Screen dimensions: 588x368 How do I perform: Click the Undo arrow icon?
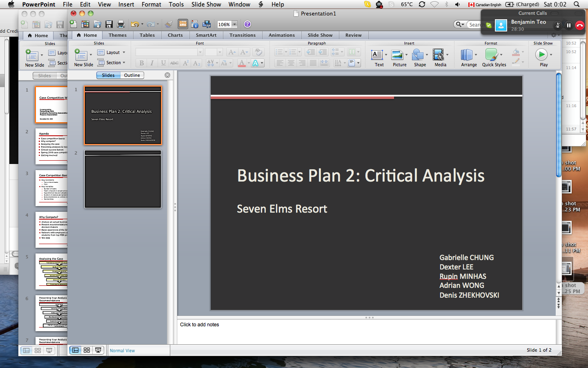(135, 24)
